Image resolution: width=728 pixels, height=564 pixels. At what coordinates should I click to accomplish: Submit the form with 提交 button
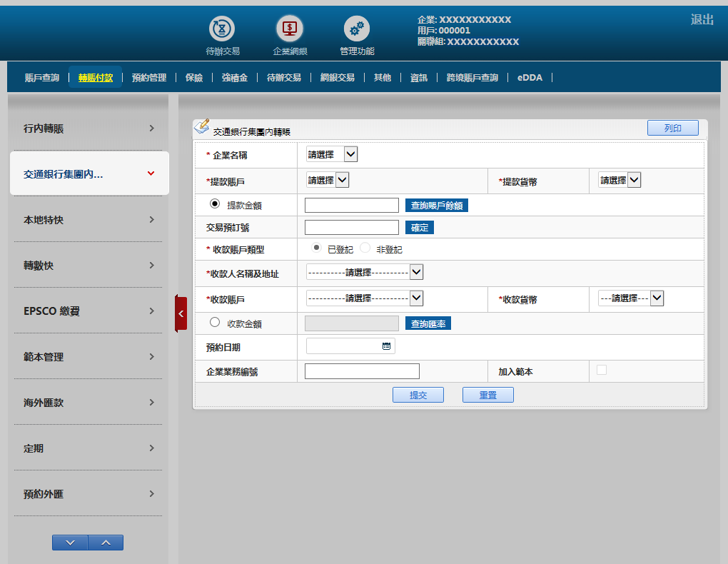click(418, 395)
